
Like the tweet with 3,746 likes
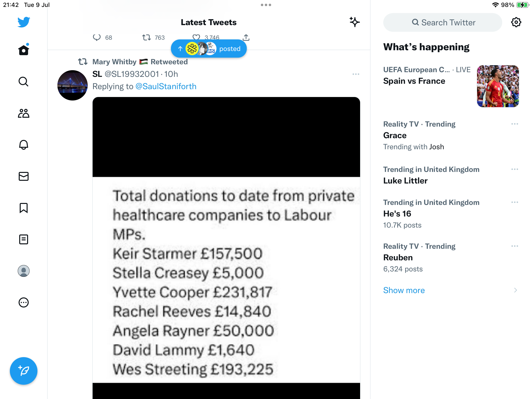196,37
